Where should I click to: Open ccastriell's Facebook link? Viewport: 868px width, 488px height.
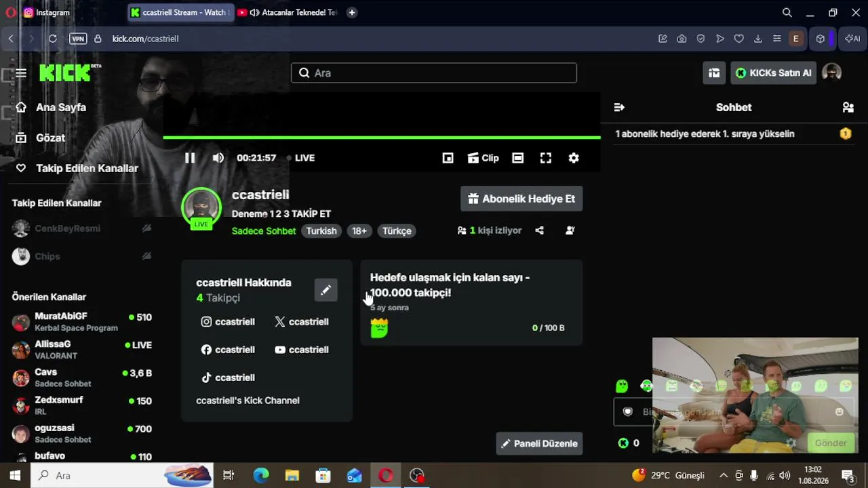coord(228,350)
